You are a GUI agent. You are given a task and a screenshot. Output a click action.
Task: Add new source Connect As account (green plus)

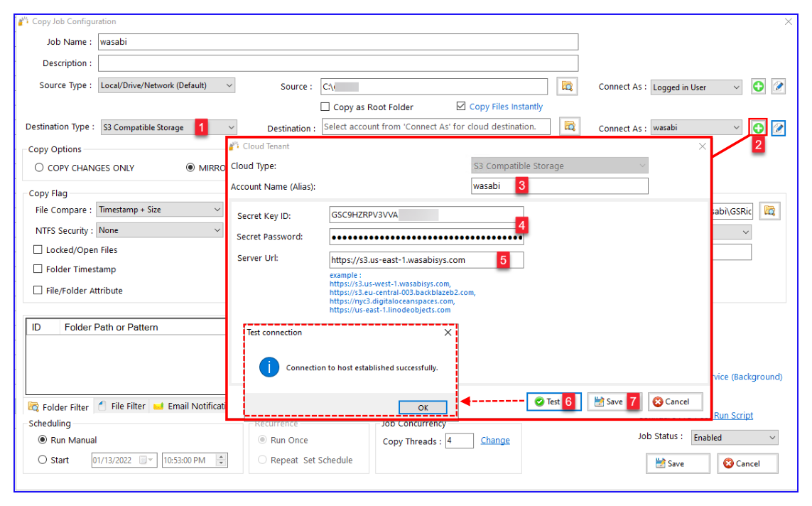tap(758, 87)
